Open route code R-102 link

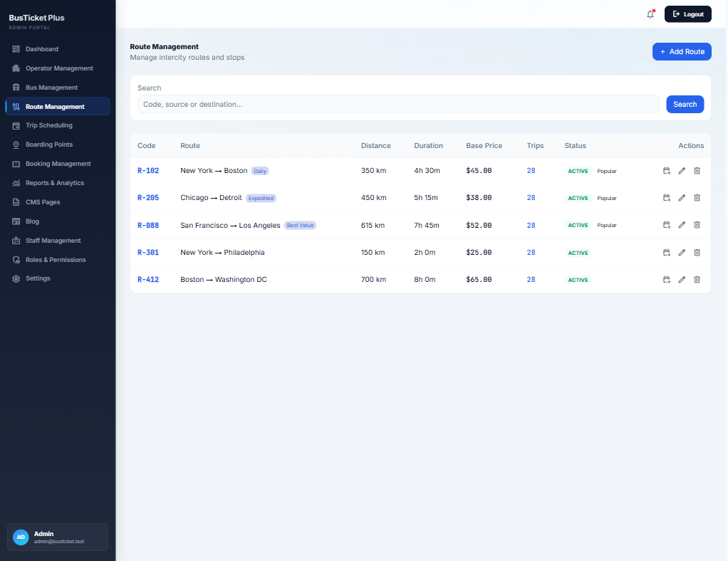coord(148,171)
